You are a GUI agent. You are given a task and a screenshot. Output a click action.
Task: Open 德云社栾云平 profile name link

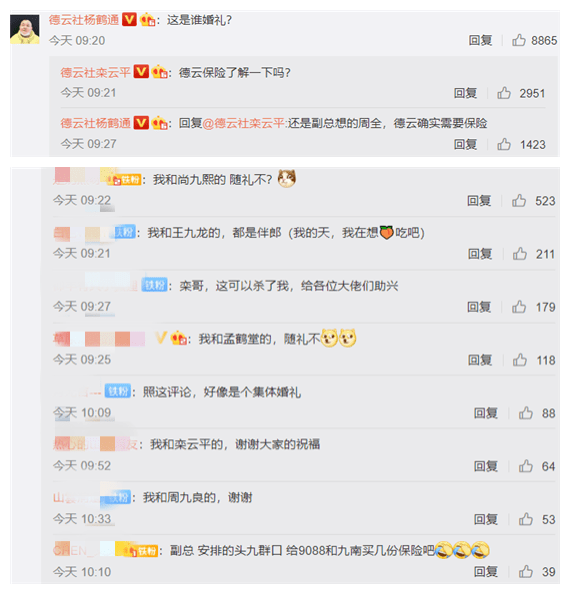95,72
